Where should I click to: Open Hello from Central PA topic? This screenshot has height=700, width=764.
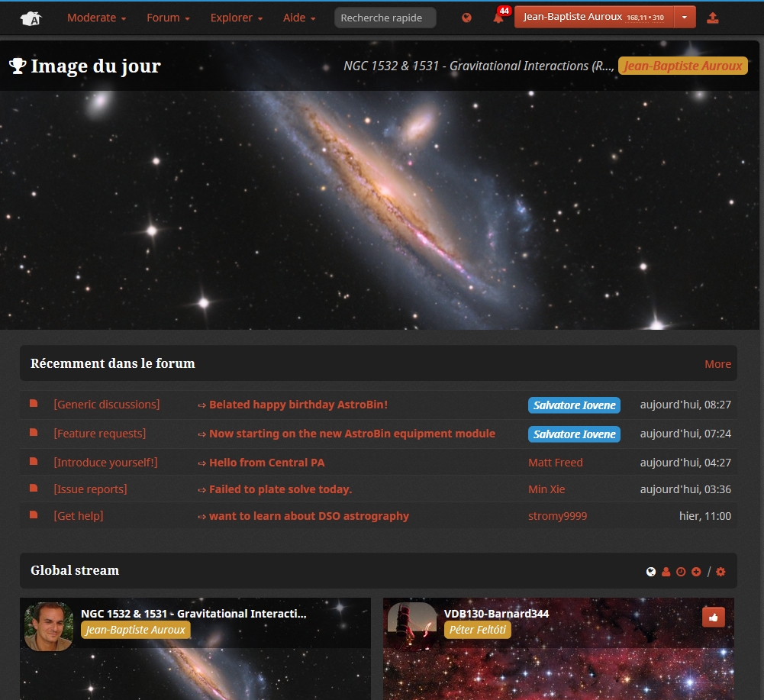[266, 463]
